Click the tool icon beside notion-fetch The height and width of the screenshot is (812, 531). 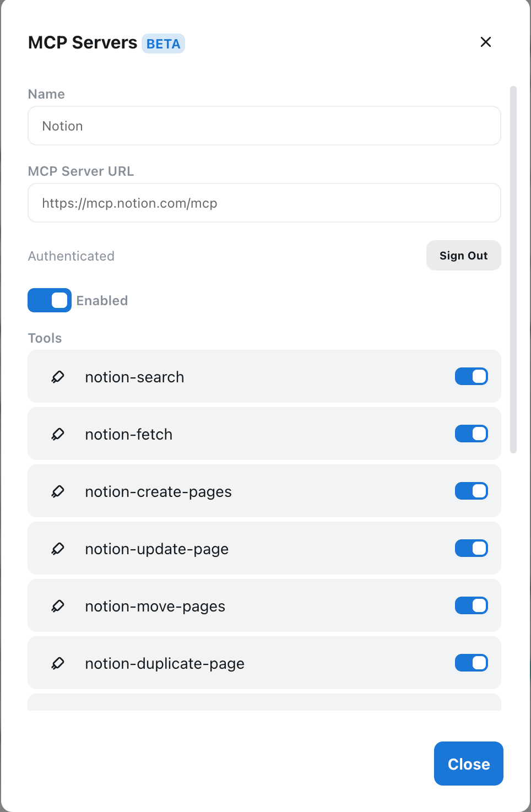(x=58, y=434)
